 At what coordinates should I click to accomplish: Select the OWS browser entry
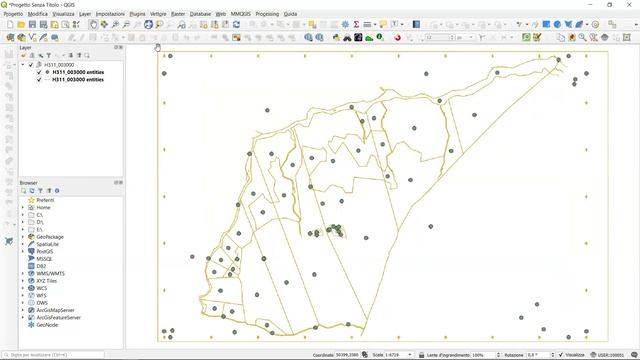[42, 303]
